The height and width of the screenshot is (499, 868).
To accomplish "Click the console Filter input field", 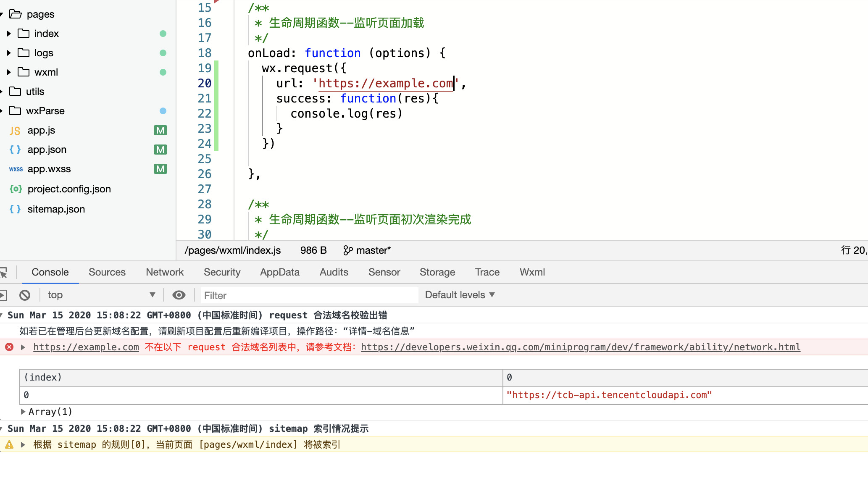I will click(309, 295).
